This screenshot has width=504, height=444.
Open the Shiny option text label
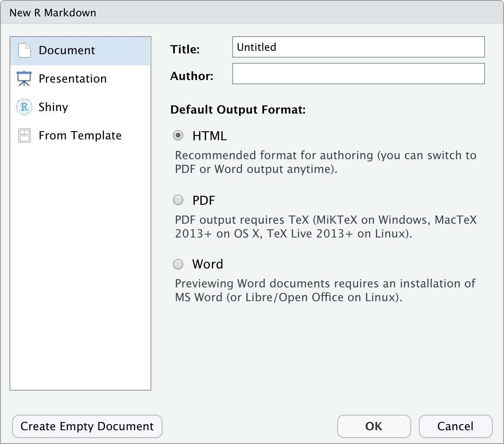tap(53, 107)
